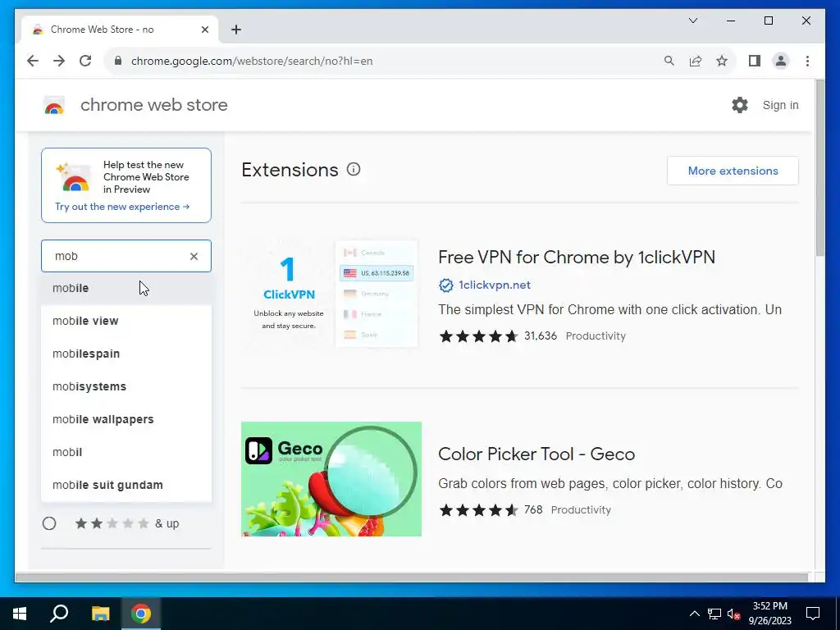Choose the 'mobilespain' suggestion
The image size is (840, 630).
click(126, 354)
